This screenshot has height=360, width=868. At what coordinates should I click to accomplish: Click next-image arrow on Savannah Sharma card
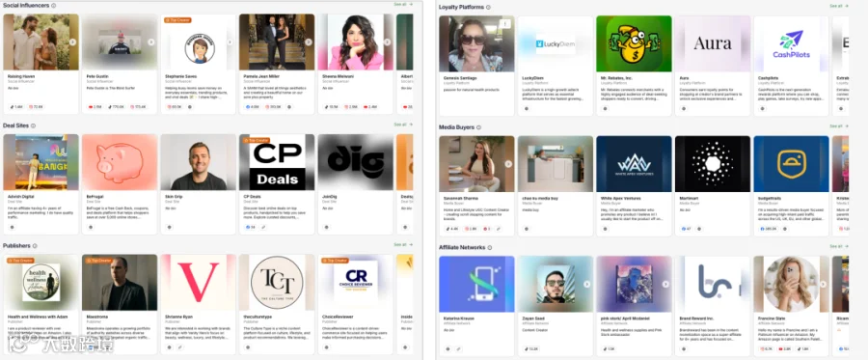(x=508, y=164)
